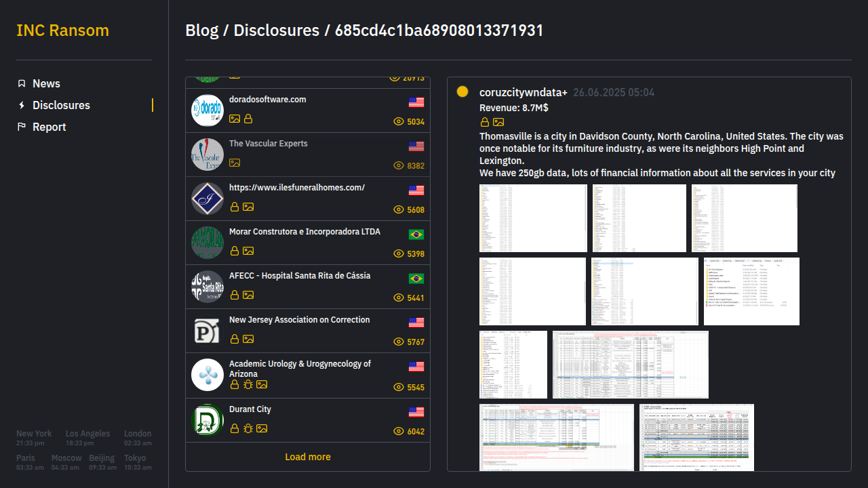Click the eye icon next to 6042 views

pos(399,432)
